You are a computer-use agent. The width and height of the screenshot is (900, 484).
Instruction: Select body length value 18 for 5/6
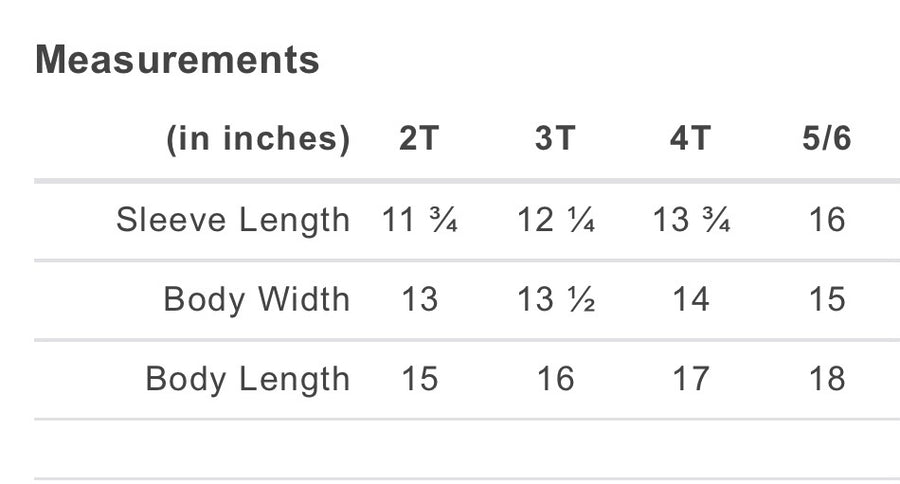[827, 379]
